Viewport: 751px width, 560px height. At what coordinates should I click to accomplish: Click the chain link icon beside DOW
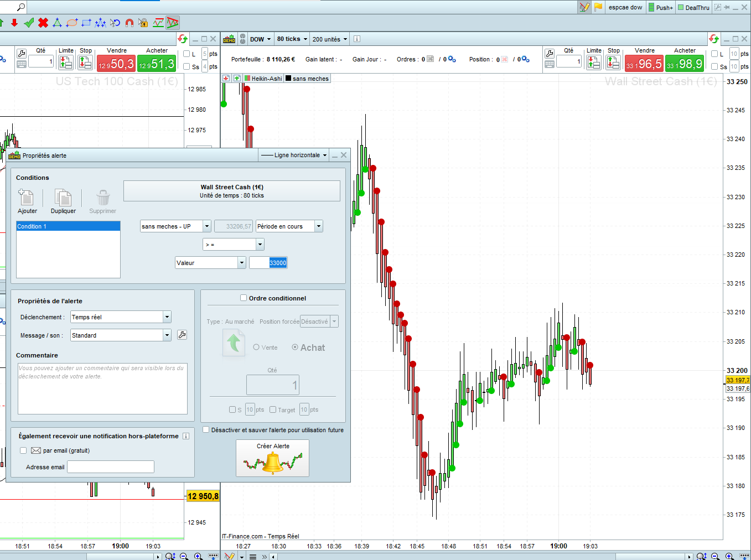coord(242,39)
